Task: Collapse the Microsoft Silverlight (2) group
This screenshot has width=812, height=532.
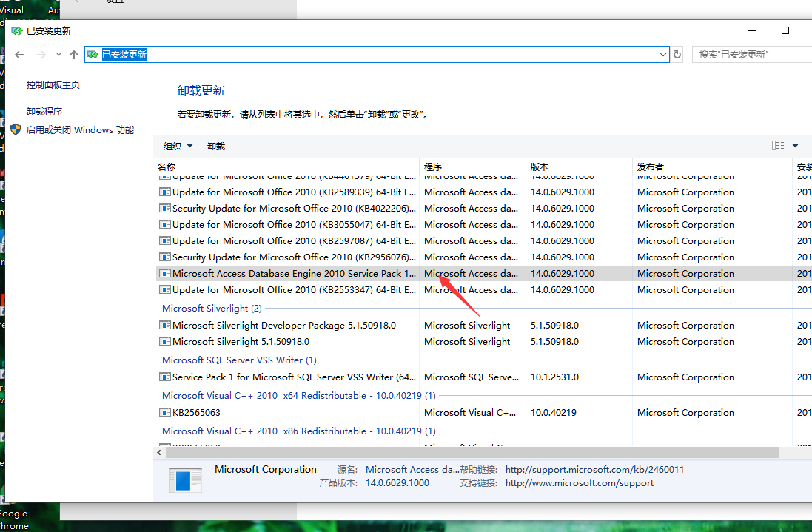Action: click(212, 309)
